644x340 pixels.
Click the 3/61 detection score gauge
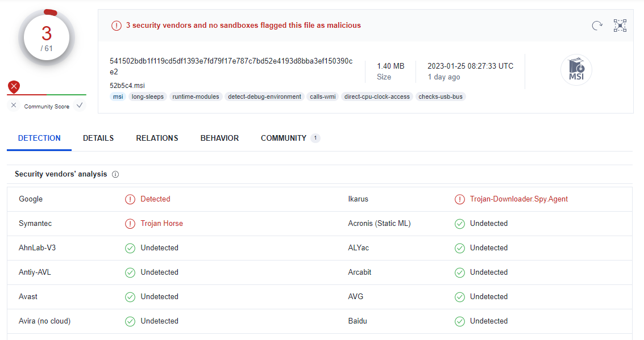click(47, 37)
